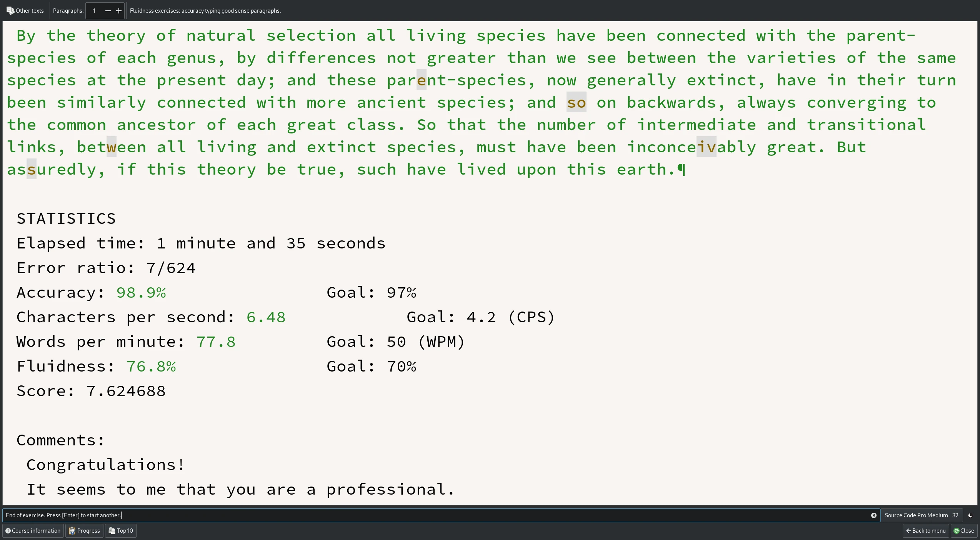Open the Progress chart

85,531
